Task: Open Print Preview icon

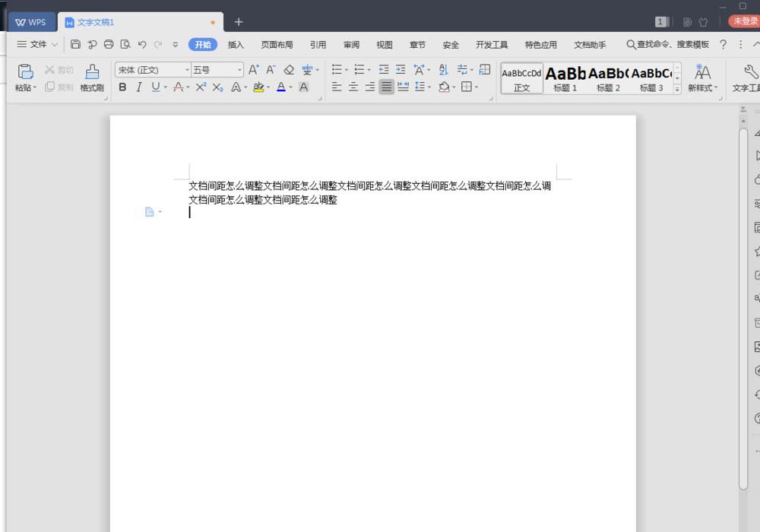Action: (125, 45)
